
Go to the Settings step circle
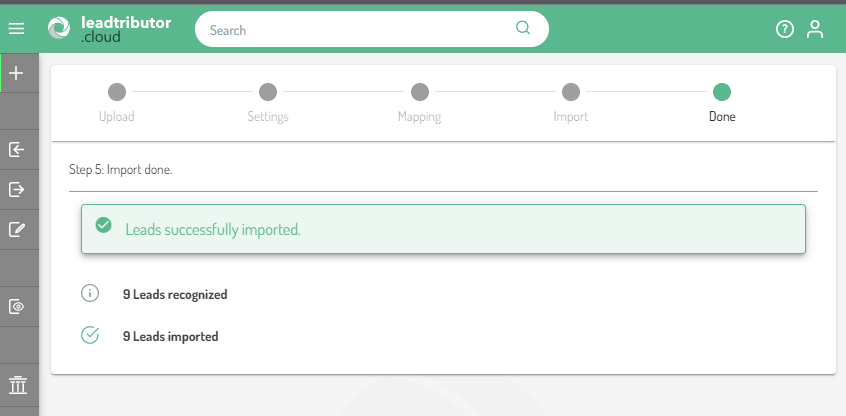coord(268,92)
